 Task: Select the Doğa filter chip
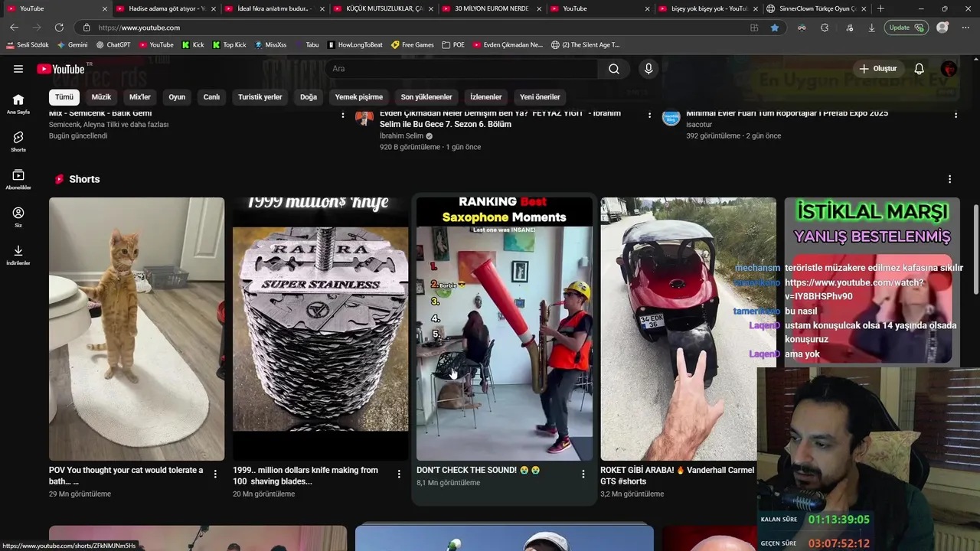[309, 97]
